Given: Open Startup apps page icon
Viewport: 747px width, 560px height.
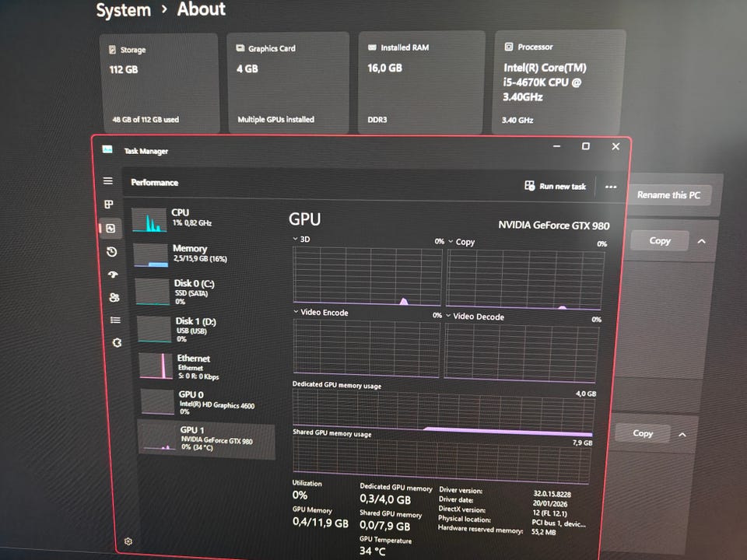Looking at the screenshot, I should pyautogui.click(x=113, y=275).
